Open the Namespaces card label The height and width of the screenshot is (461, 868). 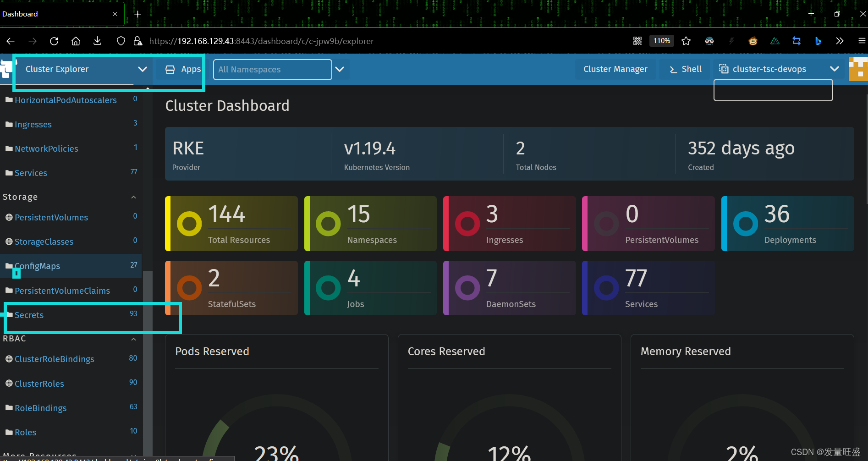372,240
